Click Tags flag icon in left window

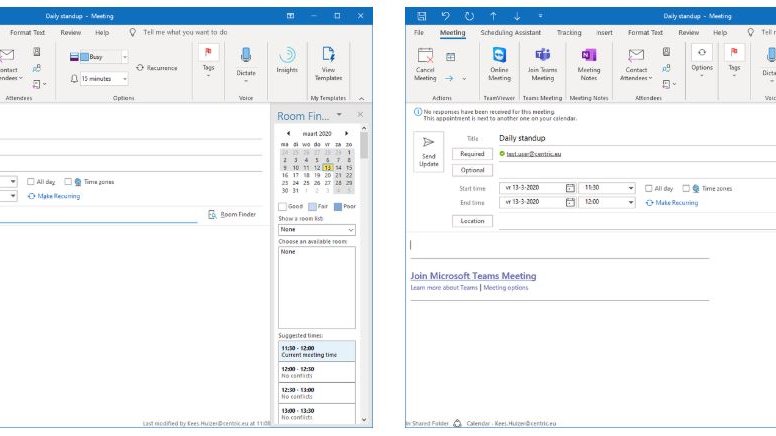[208, 51]
